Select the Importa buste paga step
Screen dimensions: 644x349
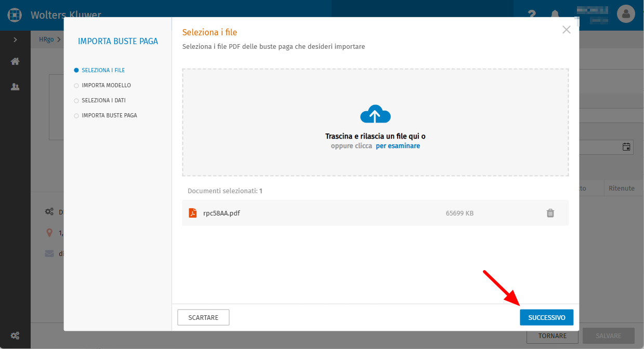[106, 115]
